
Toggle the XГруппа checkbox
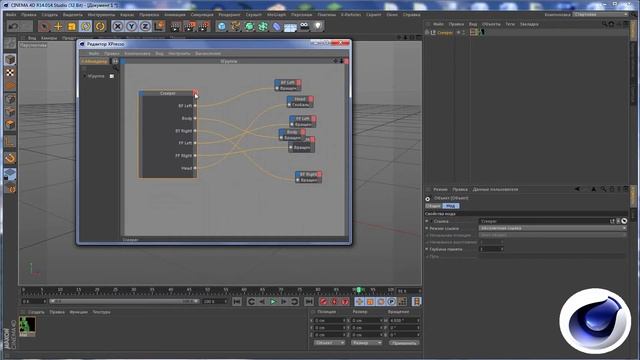[112, 76]
